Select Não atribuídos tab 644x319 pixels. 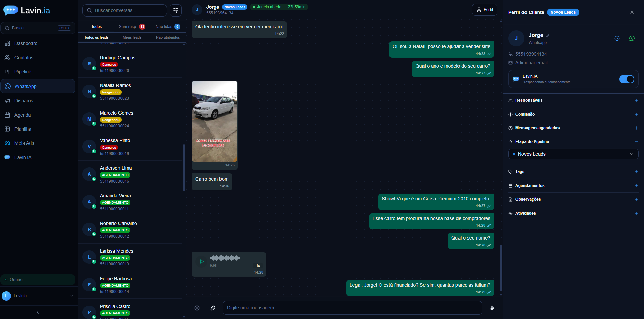click(x=168, y=37)
